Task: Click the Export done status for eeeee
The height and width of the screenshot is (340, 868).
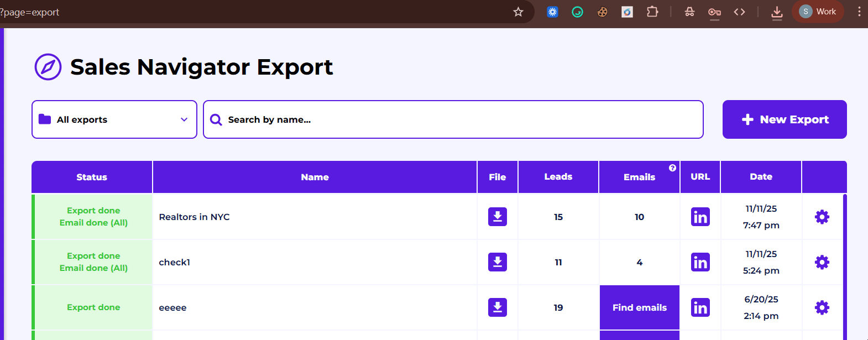Action: pos(93,307)
